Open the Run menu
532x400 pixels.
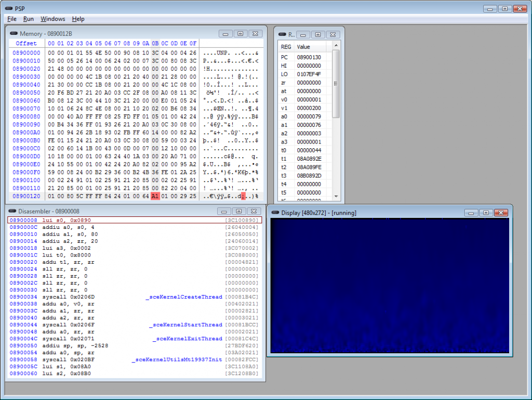click(x=29, y=19)
